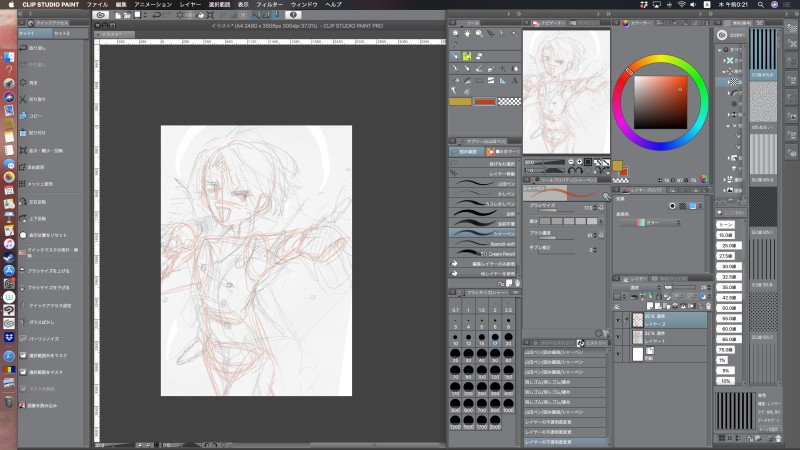
Task: Open the フィルター menu
Action: [x=269, y=5]
